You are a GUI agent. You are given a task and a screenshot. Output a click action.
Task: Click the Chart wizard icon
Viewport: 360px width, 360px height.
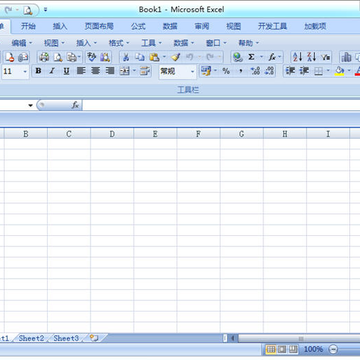pos(346,57)
